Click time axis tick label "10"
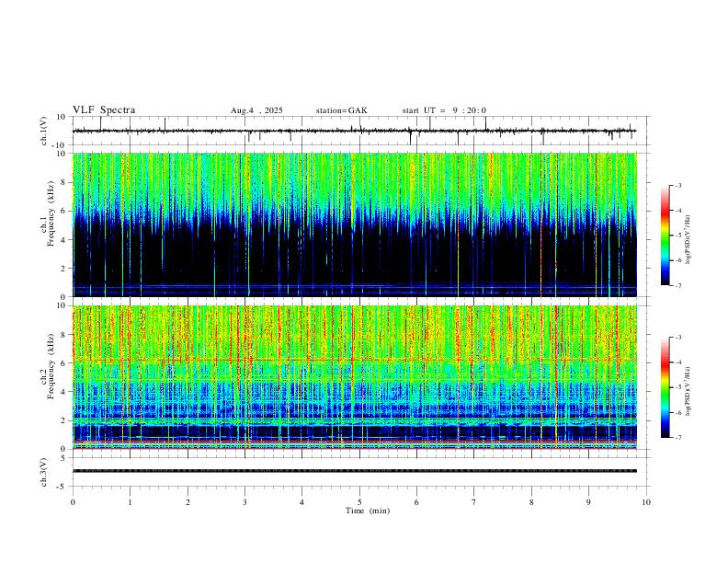 pos(646,502)
